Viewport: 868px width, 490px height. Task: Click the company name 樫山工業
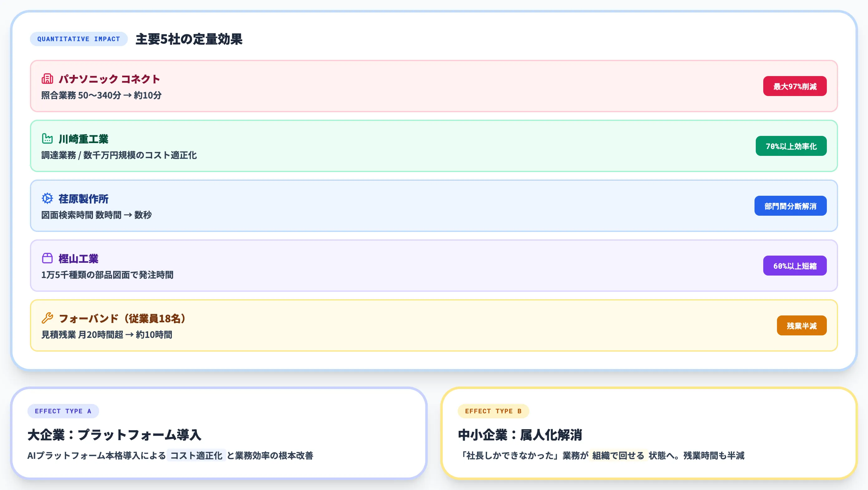click(x=79, y=259)
